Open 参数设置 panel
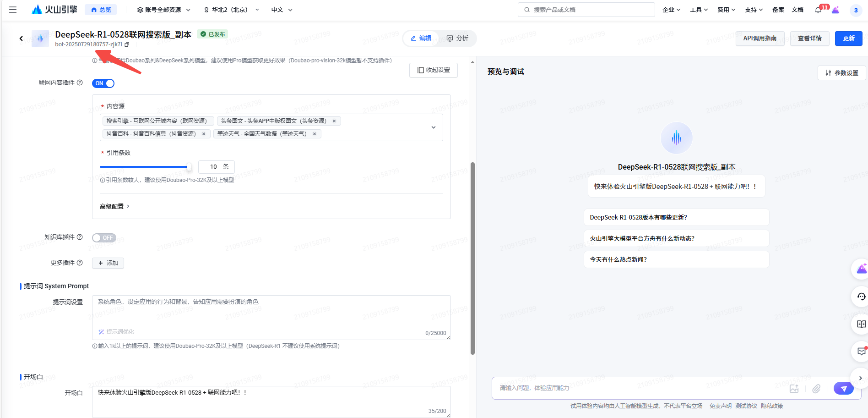 click(841, 73)
